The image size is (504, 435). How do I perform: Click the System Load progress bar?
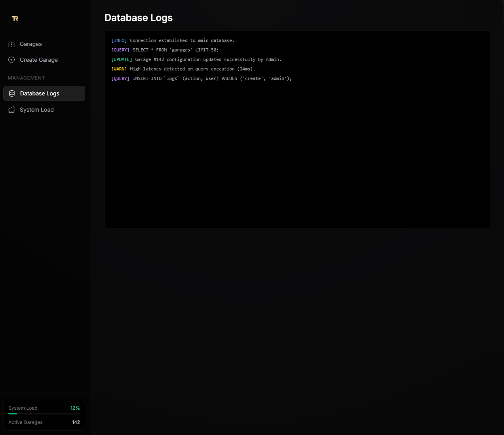pos(44,414)
